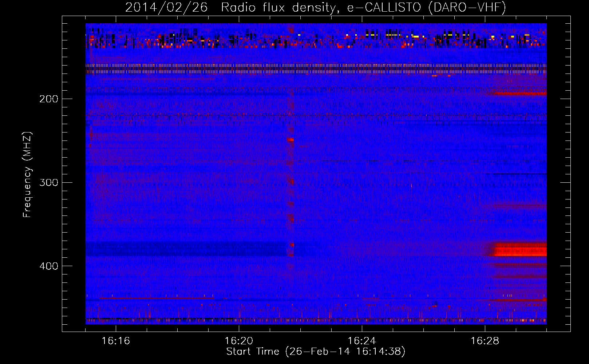Viewport: 589px width, 364px height.
Task: Click the 16:24 time tick label
Action: 362,341
